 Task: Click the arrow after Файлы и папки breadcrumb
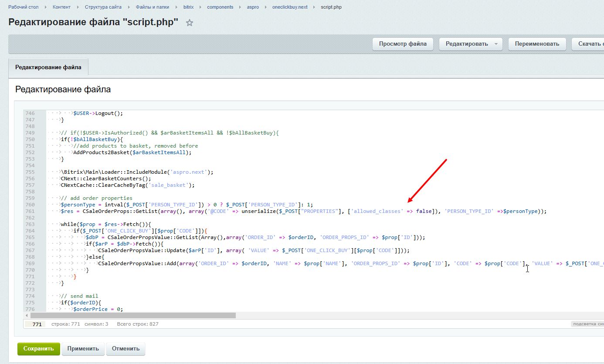[x=176, y=7]
